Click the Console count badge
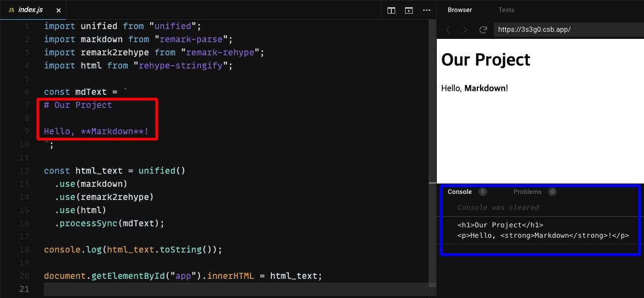This screenshot has height=298, width=644. [x=483, y=192]
